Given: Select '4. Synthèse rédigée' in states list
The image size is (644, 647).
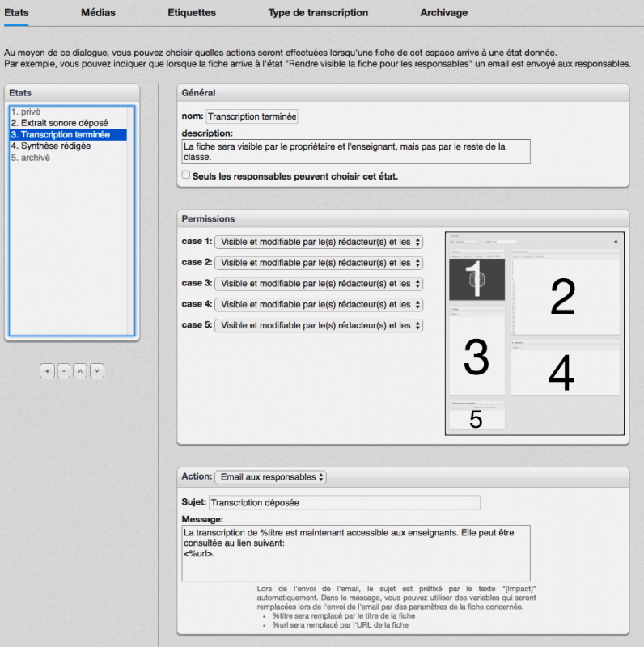Looking at the screenshot, I should pos(50,146).
